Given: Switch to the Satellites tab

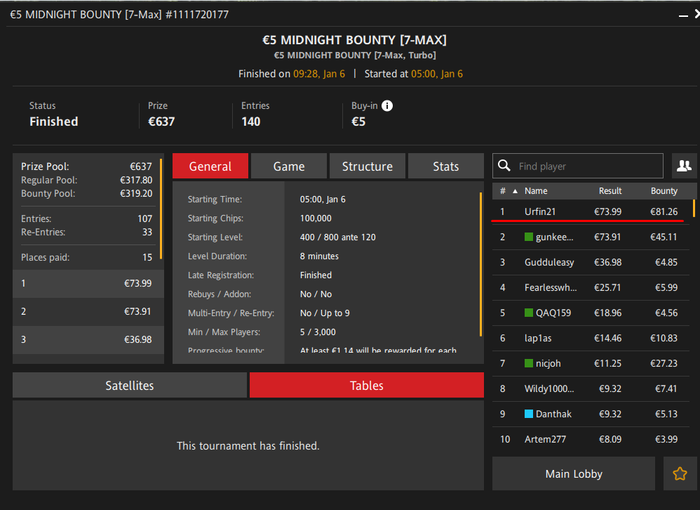Looking at the screenshot, I should click(x=129, y=385).
